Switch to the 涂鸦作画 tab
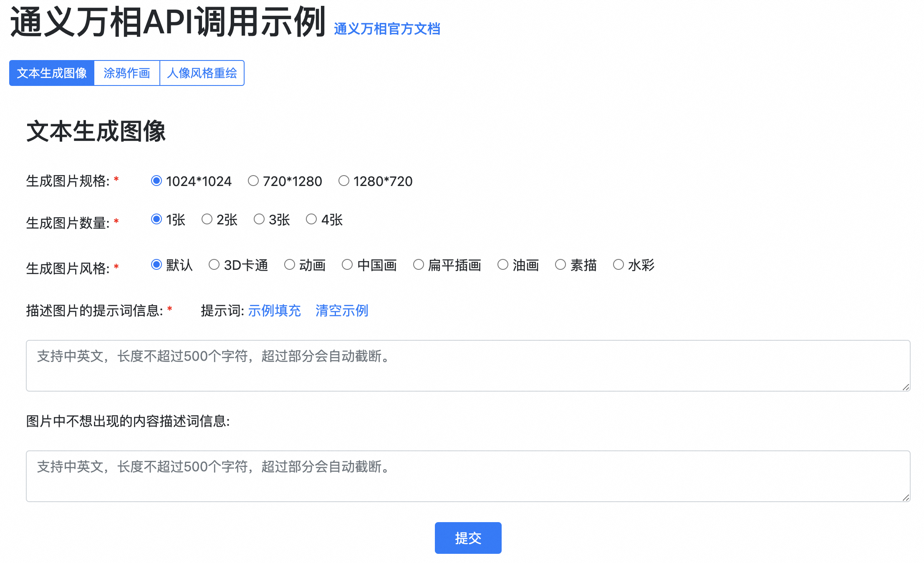This screenshot has width=924, height=563. click(127, 73)
